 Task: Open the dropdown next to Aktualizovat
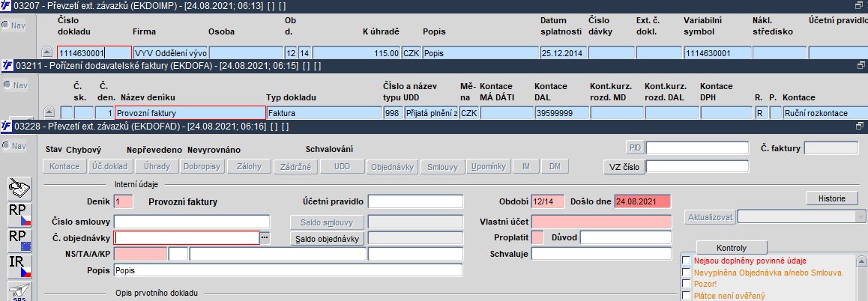pyautogui.click(x=860, y=217)
